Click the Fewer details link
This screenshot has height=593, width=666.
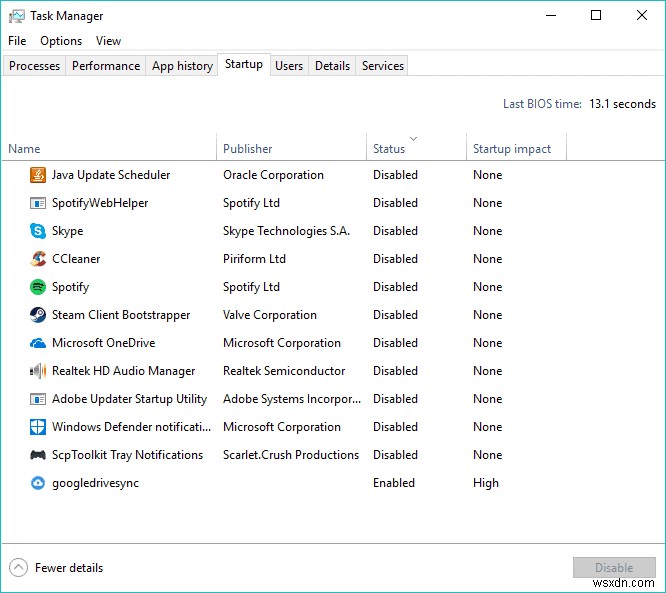[x=69, y=568]
